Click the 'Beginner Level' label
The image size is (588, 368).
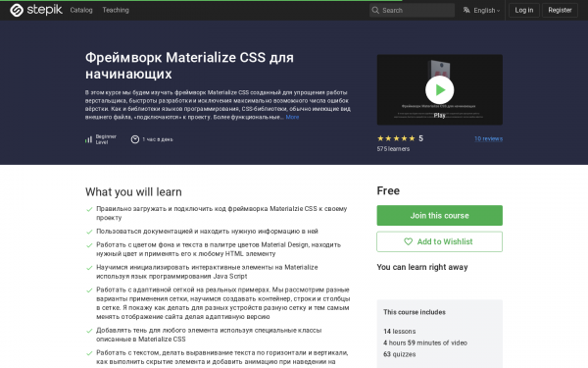[x=106, y=139]
